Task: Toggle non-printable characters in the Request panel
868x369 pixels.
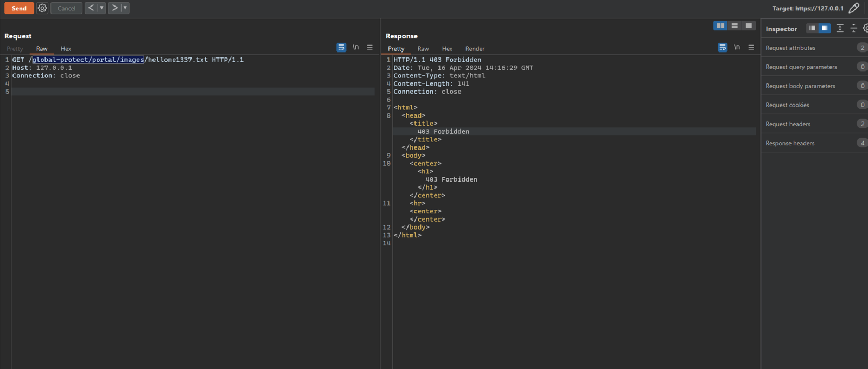Action: 356,48
